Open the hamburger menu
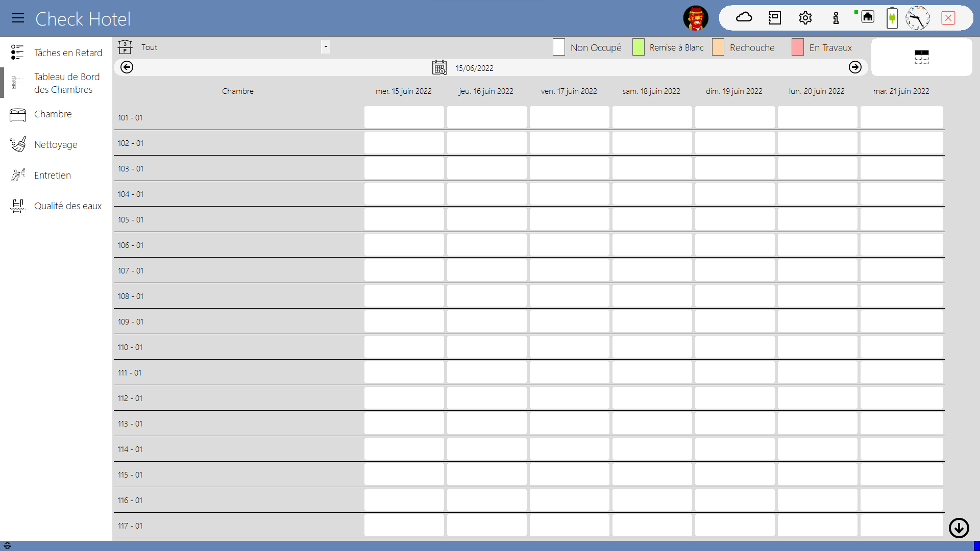The width and height of the screenshot is (980, 551). tap(18, 18)
